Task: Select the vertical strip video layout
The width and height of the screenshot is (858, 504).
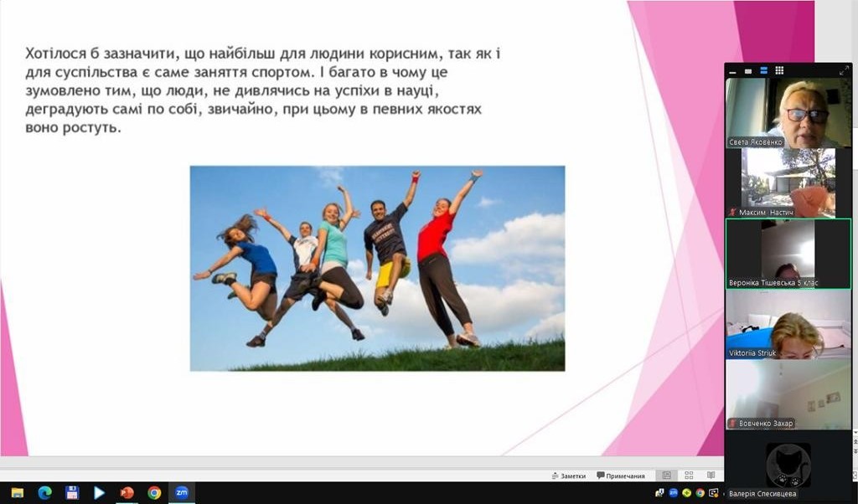Action: point(764,71)
